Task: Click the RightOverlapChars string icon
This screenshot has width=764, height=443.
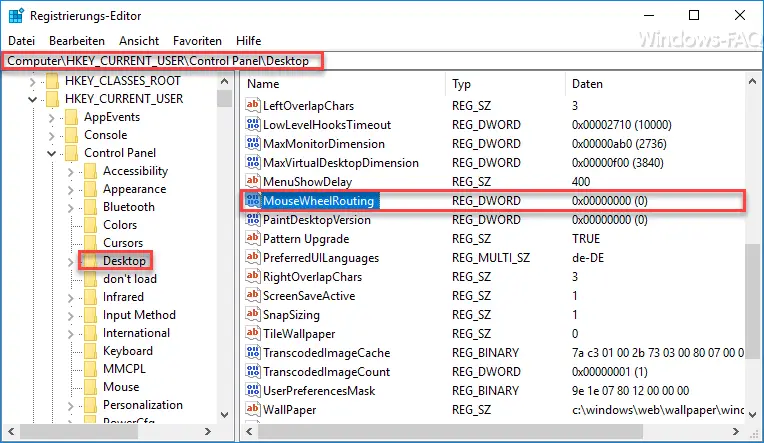Action: click(252, 276)
